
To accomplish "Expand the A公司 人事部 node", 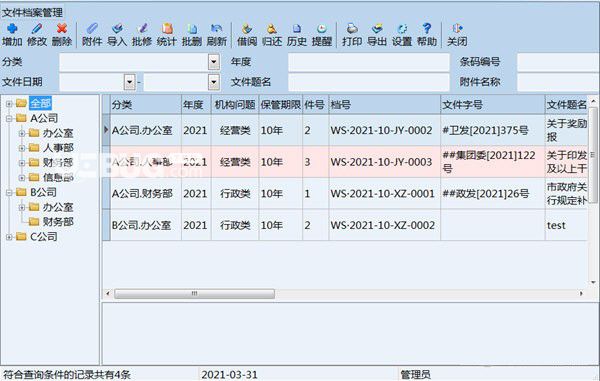I will 22,148.
